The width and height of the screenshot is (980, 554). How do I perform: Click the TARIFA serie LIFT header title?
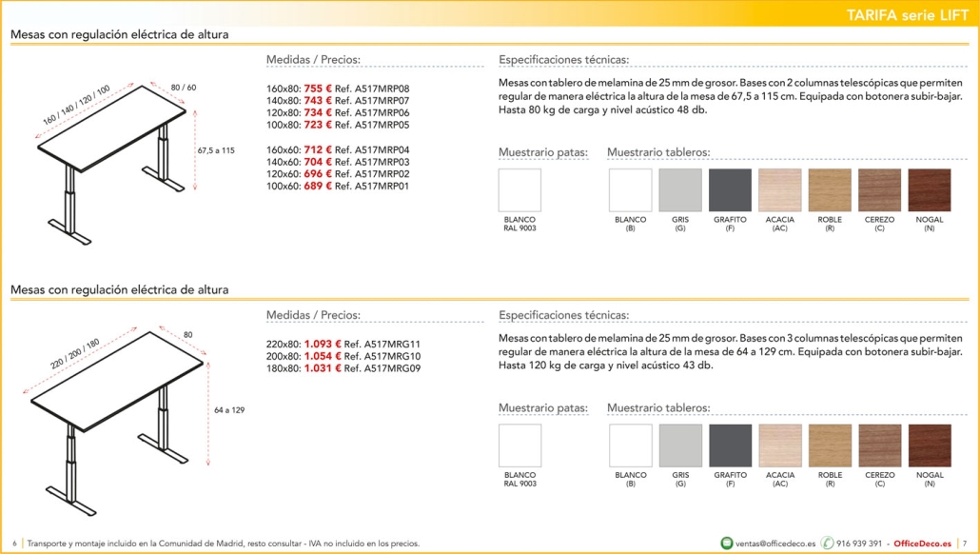[907, 15]
